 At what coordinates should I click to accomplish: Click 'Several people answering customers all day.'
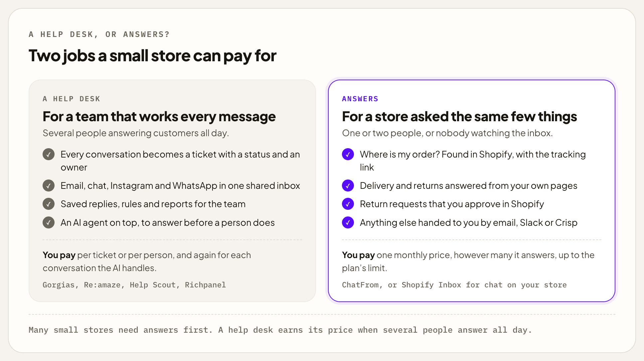pos(136,133)
